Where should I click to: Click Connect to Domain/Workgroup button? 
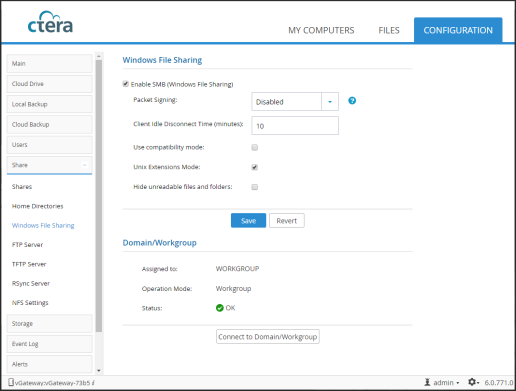[x=268, y=337]
